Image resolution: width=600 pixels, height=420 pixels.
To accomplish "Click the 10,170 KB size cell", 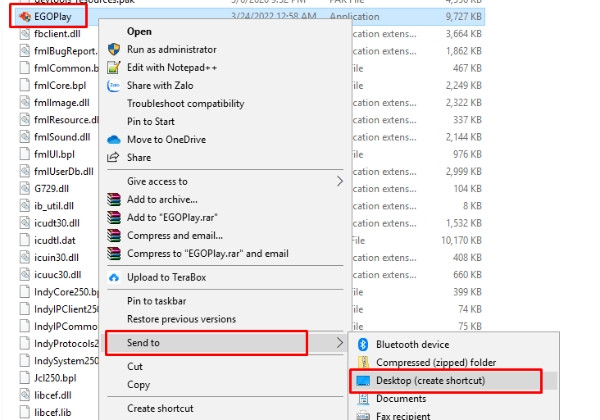I will pos(461,240).
